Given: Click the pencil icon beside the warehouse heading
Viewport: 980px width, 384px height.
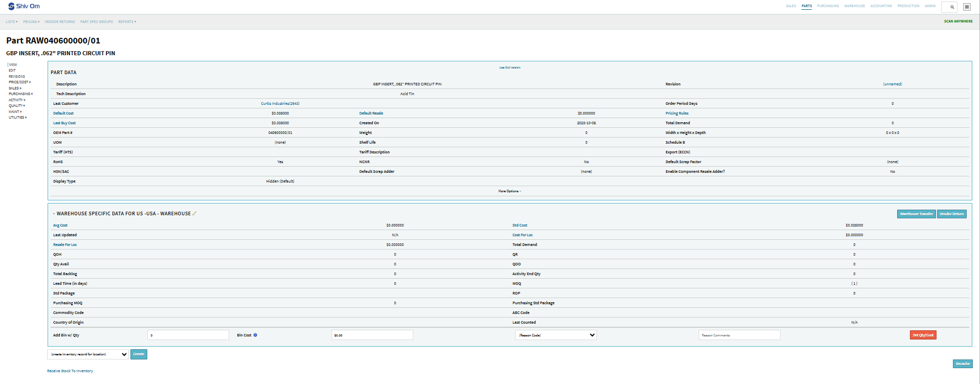Looking at the screenshot, I should pos(194,214).
